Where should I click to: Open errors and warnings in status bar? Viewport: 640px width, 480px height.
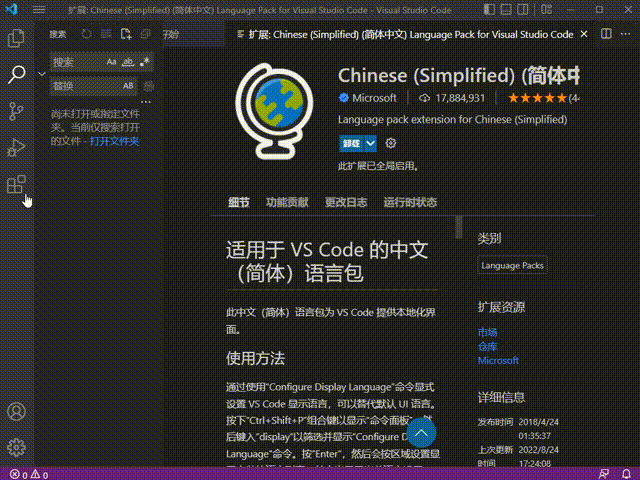pos(29,474)
